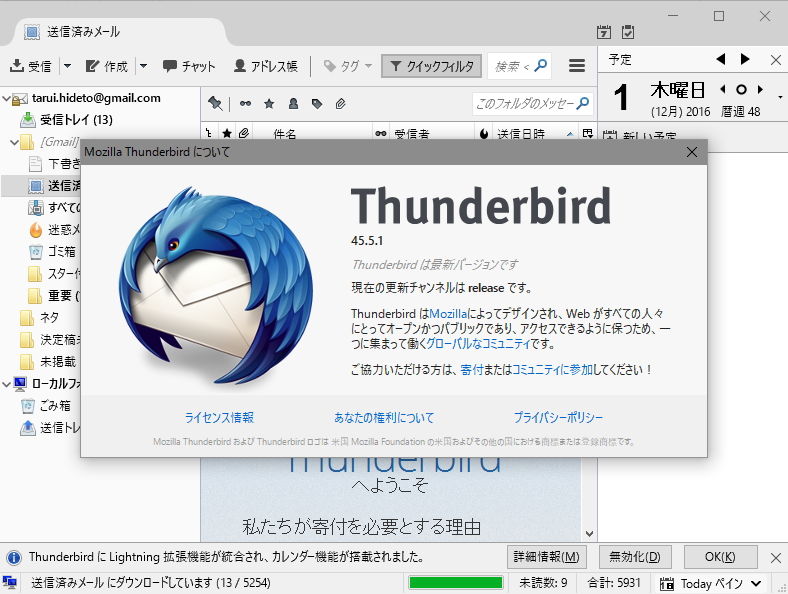
Task: Open the calendar tab icon in the tab bar
Action: pos(604,32)
